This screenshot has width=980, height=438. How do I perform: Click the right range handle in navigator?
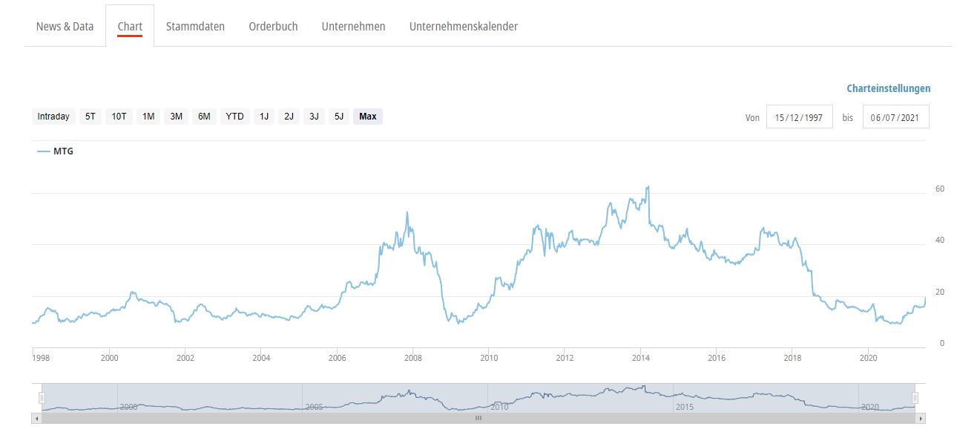(915, 398)
